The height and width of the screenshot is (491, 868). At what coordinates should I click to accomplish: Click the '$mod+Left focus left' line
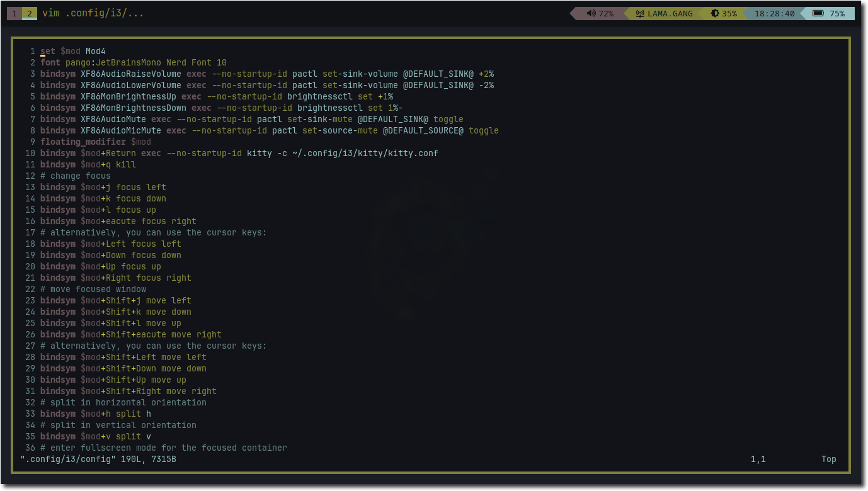pos(111,244)
